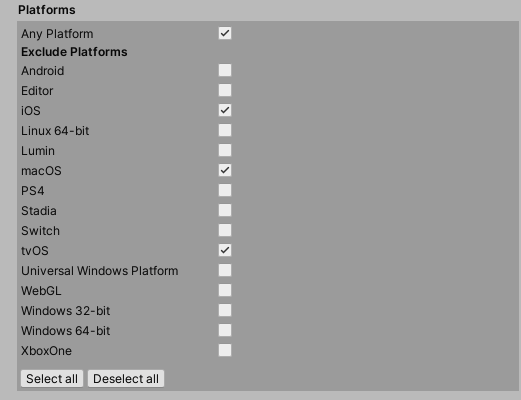Tick the Windows 32-bit checkbox
This screenshot has height=400, width=521.
tap(225, 310)
